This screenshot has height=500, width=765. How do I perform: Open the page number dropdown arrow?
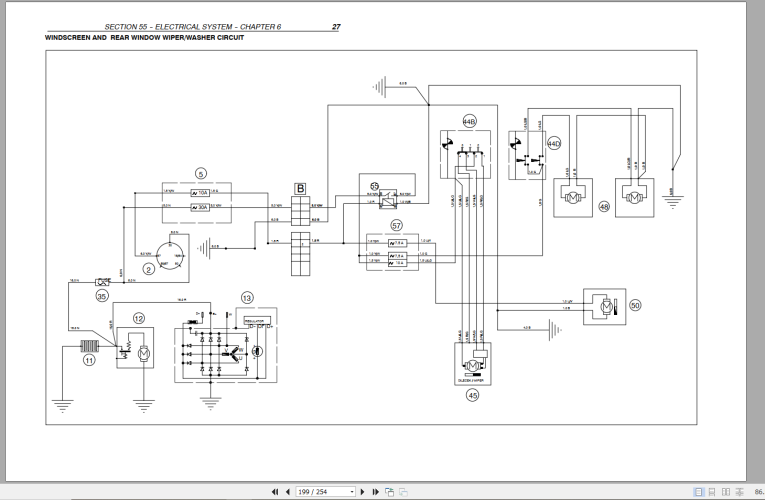351,492
